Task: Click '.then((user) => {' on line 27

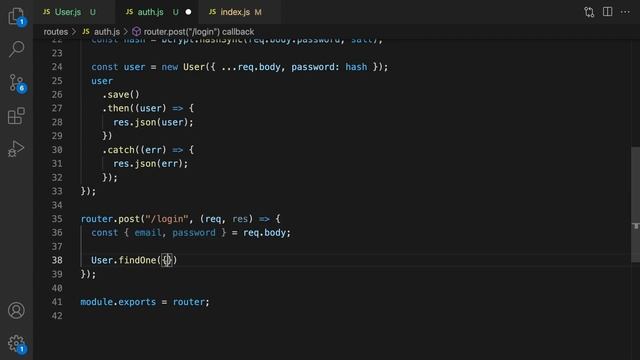Action: tap(148, 109)
